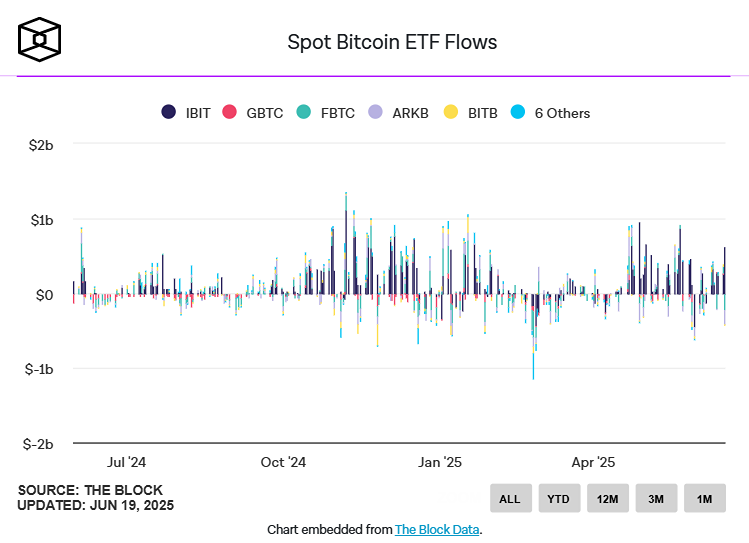The image size is (749, 543).
Task: Toggle the BITB series legend dot
Action: click(x=451, y=113)
